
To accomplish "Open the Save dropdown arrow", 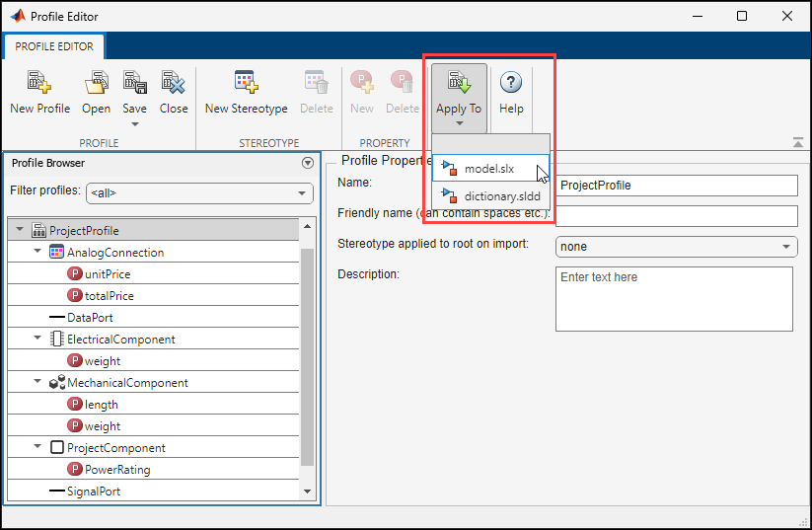I will (x=134, y=124).
